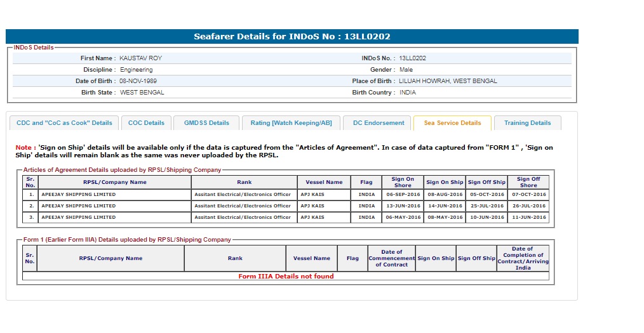Open the Rating [Watch Keeping/AB] tab
This screenshot has width=644, height=333.
(291, 123)
